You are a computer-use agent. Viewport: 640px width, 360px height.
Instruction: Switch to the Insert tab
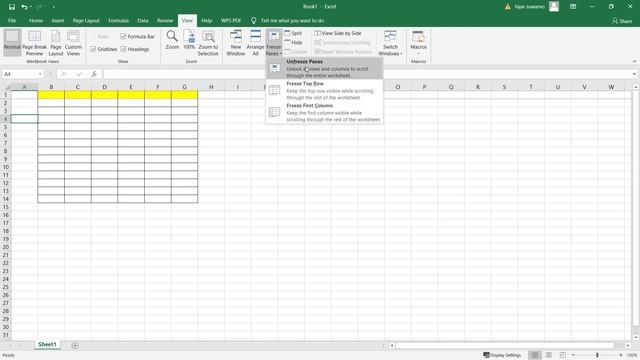click(58, 20)
